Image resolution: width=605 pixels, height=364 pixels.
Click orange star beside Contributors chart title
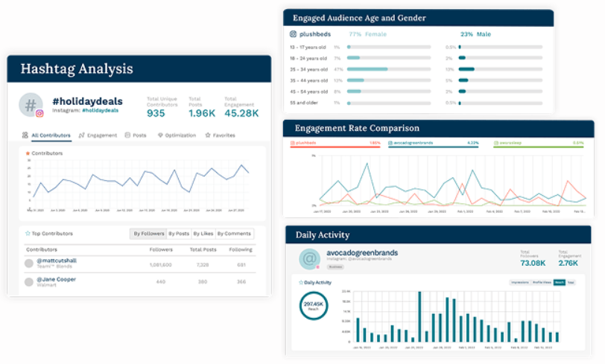(x=28, y=153)
